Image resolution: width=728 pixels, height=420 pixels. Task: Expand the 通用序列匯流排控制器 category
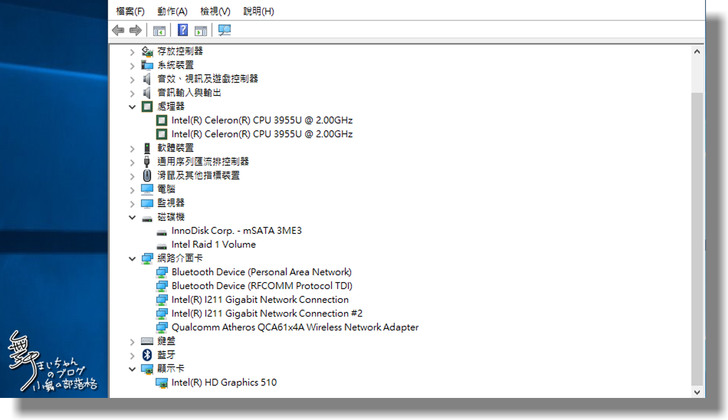[132, 162]
